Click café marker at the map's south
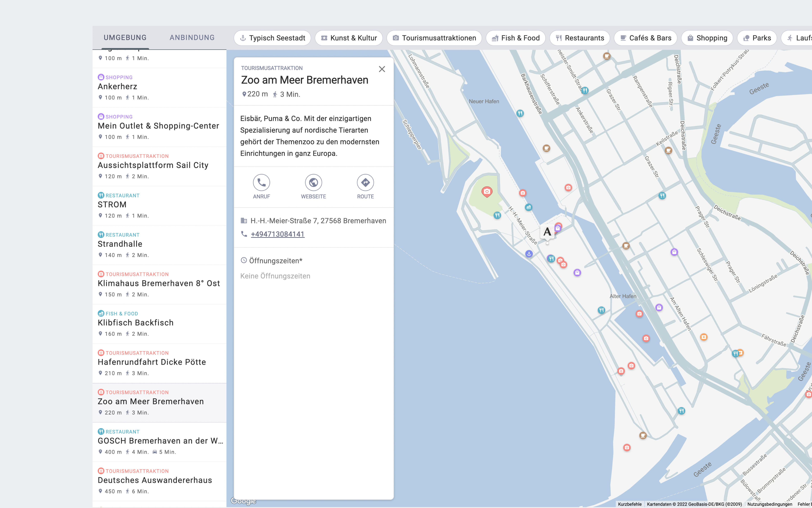812x508 pixels. click(643, 436)
